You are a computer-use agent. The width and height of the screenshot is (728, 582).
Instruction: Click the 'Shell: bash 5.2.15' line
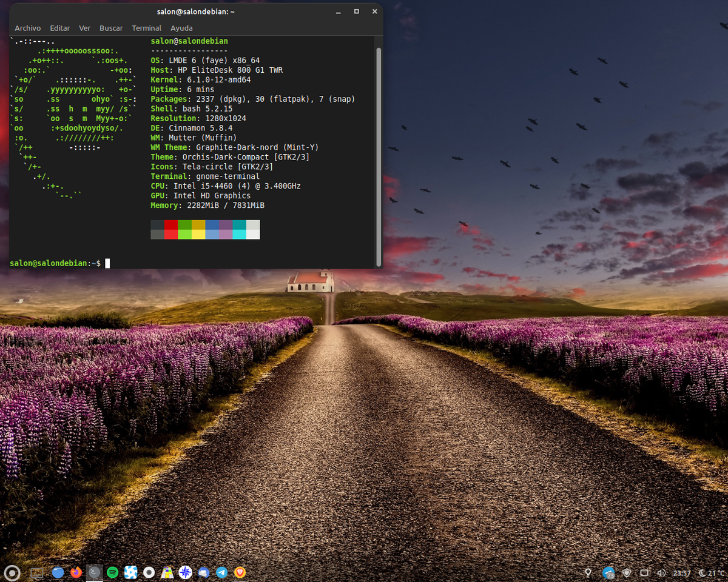point(192,109)
